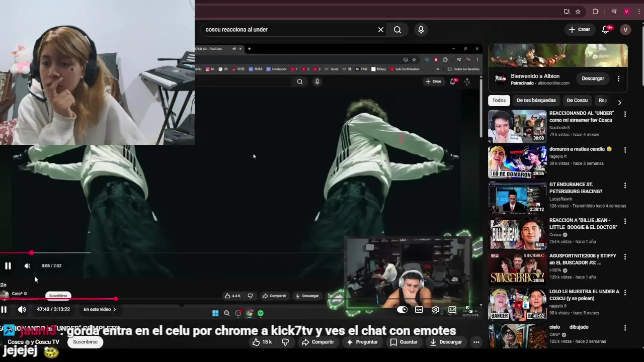Open options for domaron a matias candia
The height and width of the screenshot is (362, 644).
pyautogui.click(x=625, y=150)
